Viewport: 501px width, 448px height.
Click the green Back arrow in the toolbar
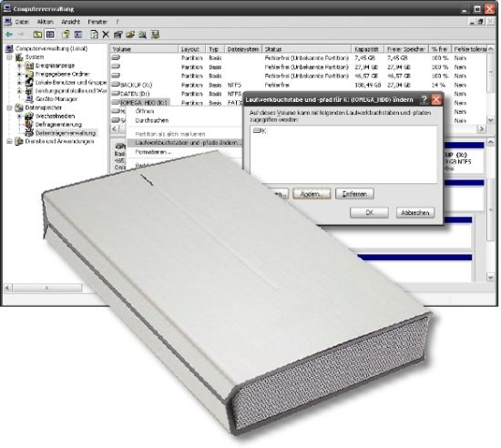coord(9,35)
